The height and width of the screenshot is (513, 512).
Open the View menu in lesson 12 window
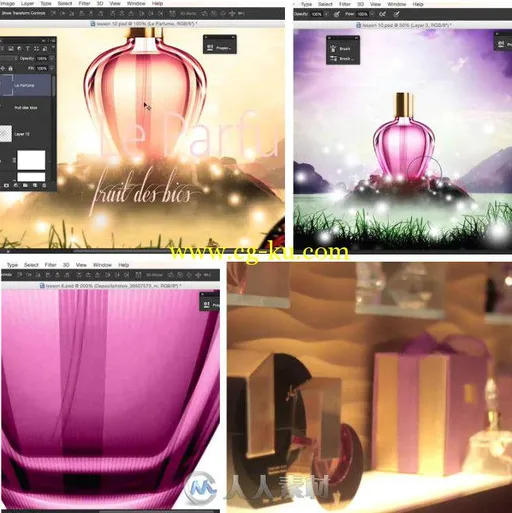(115, 3)
